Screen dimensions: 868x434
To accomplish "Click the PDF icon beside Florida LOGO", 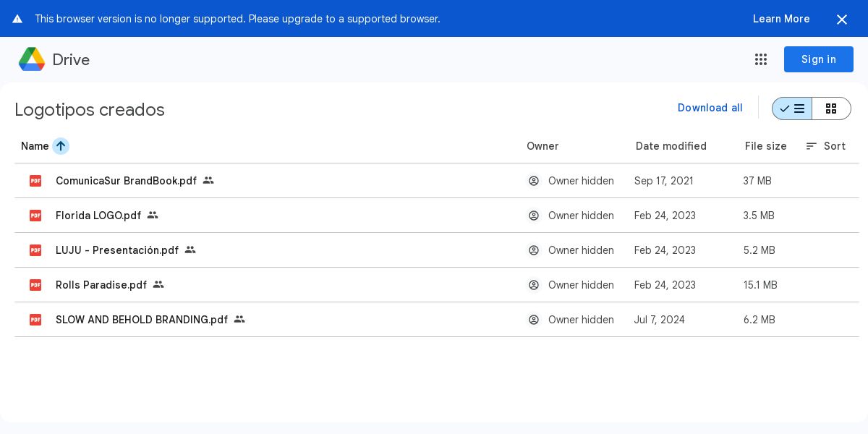I will click(35, 216).
